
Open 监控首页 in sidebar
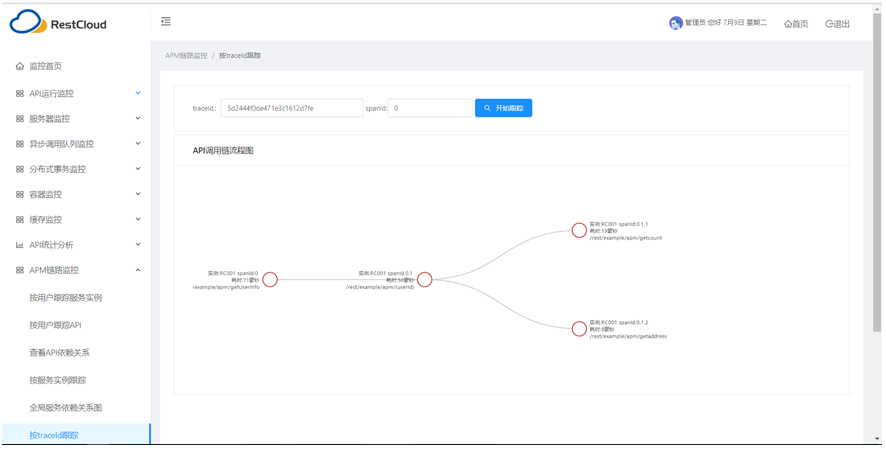pos(45,66)
